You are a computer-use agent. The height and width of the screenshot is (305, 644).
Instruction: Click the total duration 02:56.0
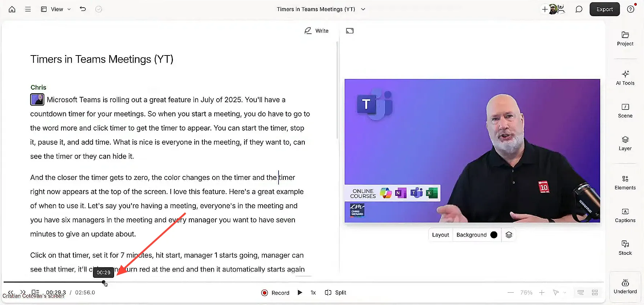coord(85,293)
